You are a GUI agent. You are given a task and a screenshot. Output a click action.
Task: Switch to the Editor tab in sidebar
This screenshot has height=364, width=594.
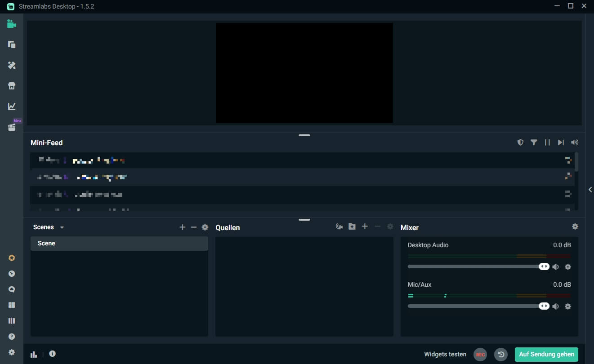pyautogui.click(x=12, y=24)
